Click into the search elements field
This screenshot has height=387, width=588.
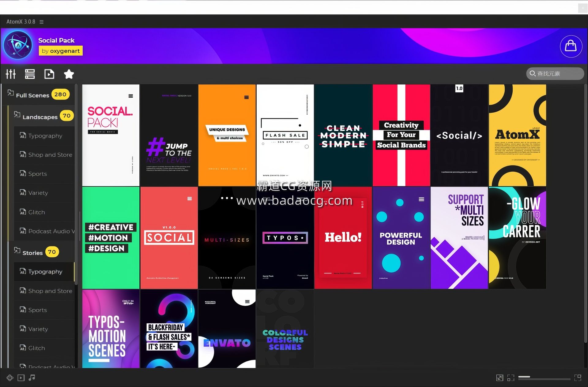[555, 74]
